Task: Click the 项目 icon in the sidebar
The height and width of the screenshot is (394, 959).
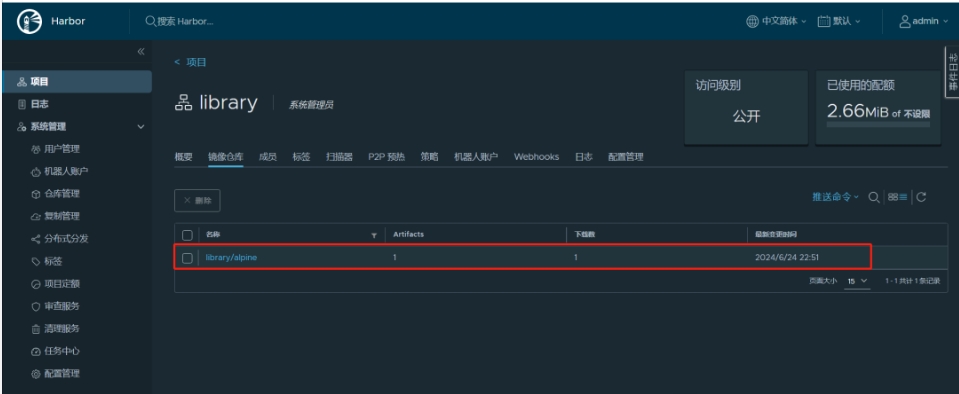Action: (x=22, y=82)
